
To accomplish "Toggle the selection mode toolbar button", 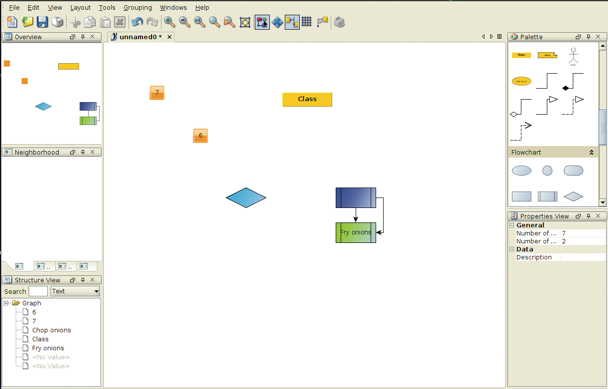I will pos(263,22).
